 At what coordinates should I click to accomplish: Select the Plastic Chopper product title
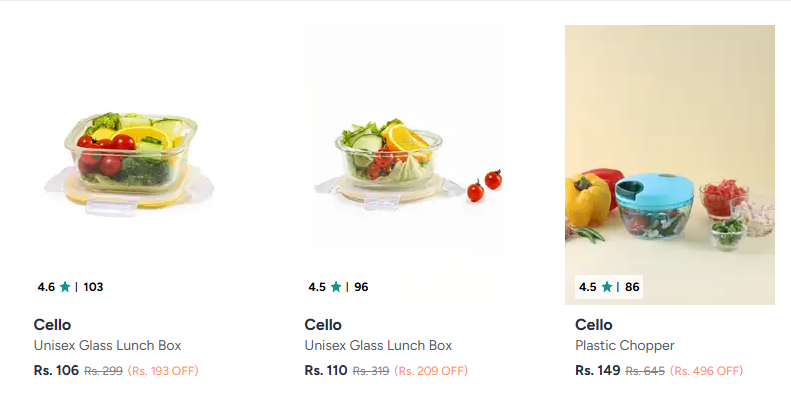[x=625, y=346]
